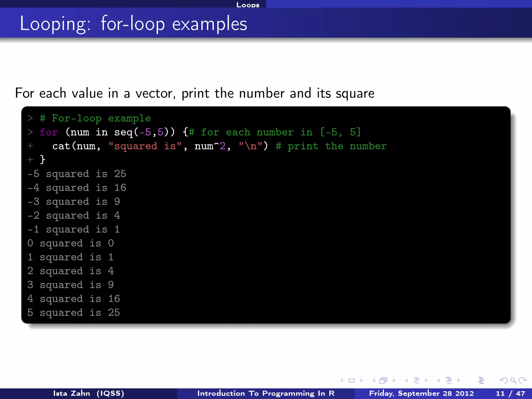
Task: Click output line '0 squared is 0'
Action: (71, 243)
